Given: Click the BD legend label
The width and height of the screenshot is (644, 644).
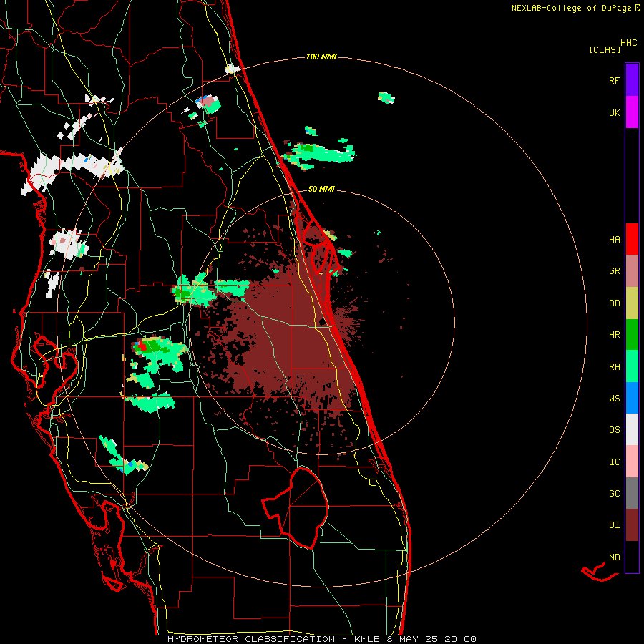Looking at the screenshot, I should [614, 303].
